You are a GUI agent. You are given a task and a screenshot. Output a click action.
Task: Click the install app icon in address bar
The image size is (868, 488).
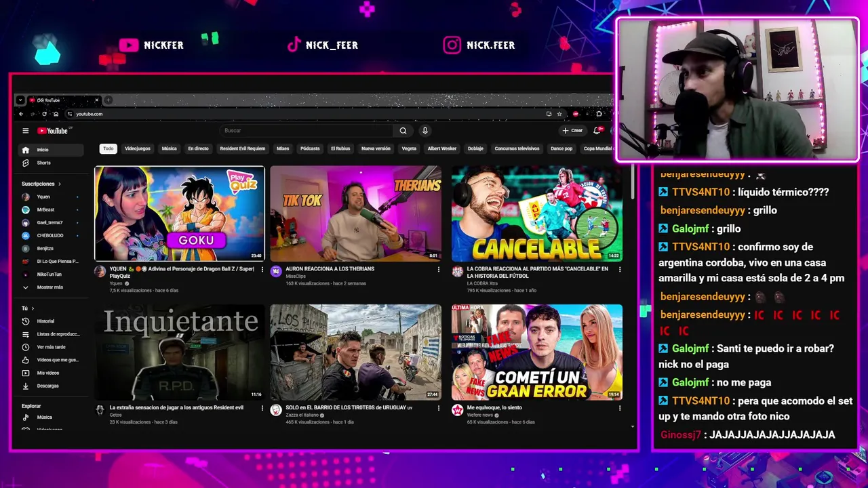click(x=549, y=114)
